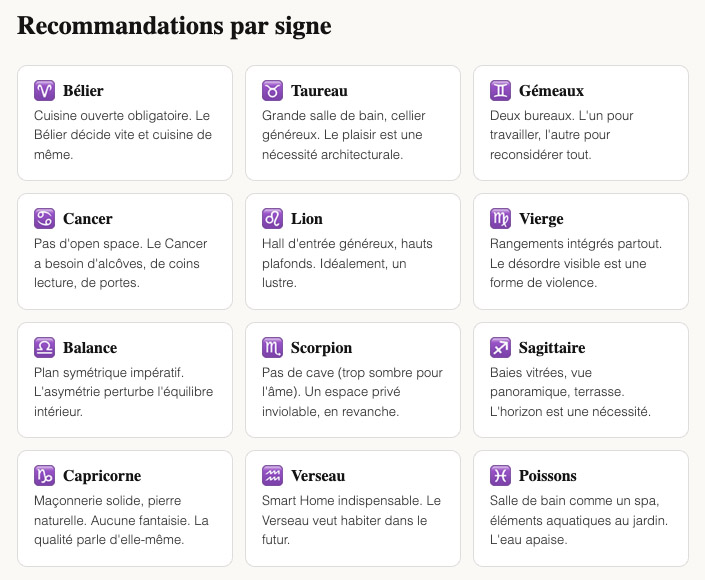Click the Scorpion card description about cave

(x=352, y=392)
